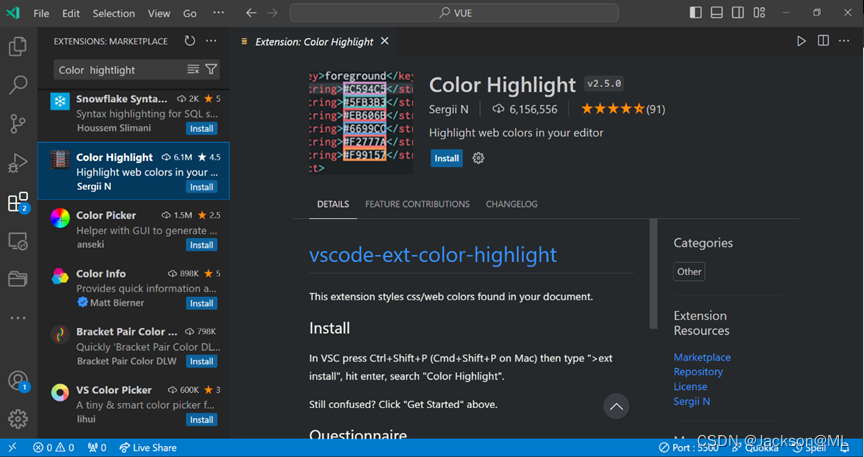Open the customize layout menu
This screenshot has height=457, width=864.
tap(759, 13)
